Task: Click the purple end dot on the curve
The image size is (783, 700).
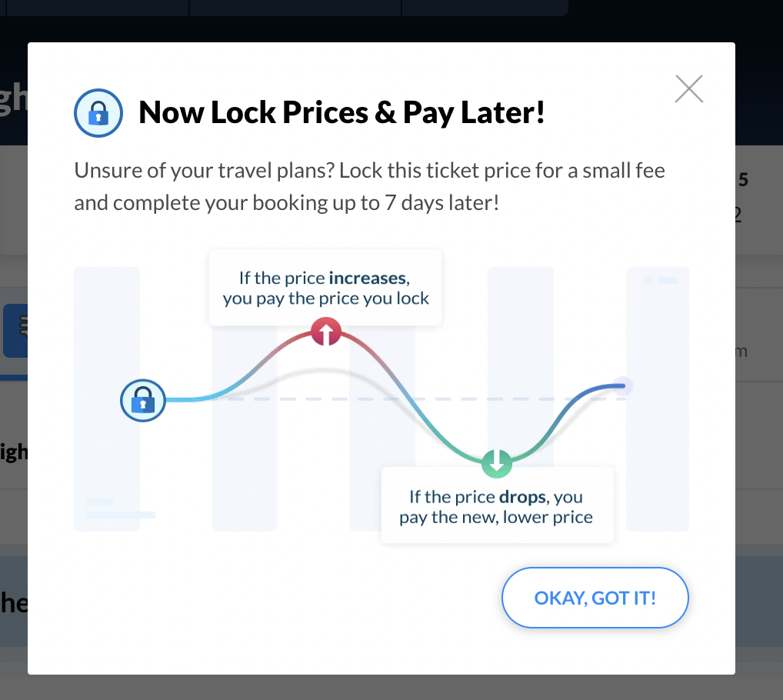Action: [623, 385]
